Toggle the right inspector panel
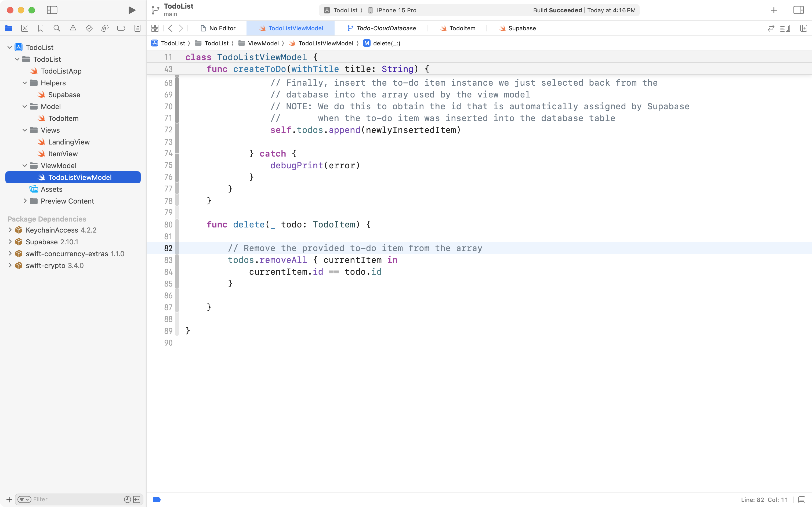The image size is (812, 507). 798,10
